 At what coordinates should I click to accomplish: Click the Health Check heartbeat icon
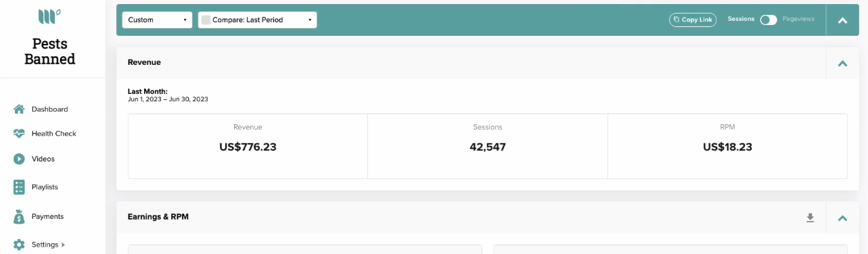click(x=19, y=134)
